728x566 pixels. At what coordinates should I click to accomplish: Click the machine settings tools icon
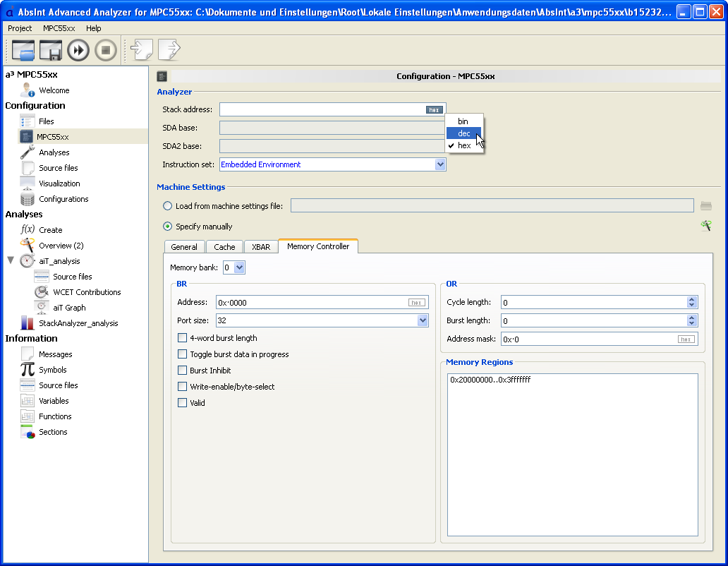[x=705, y=226]
